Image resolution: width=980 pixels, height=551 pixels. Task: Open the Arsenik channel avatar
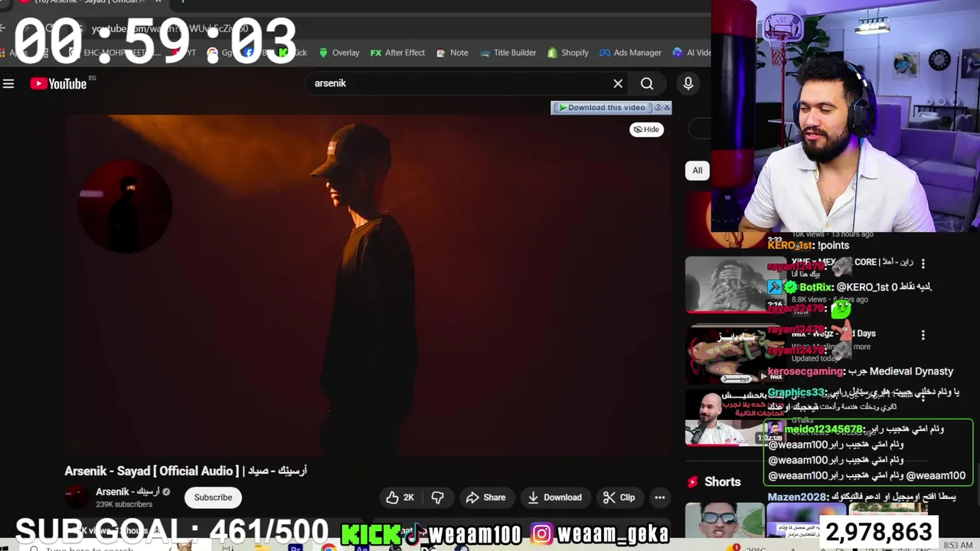[77, 497]
